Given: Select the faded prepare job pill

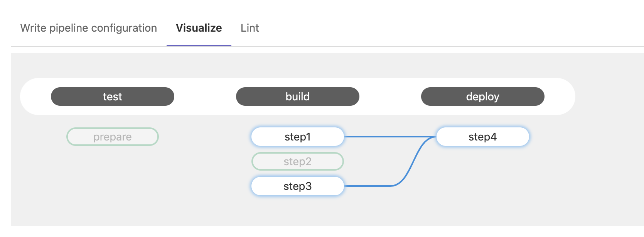Looking at the screenshot, I should pyautogui.click(x=113, y=137).
